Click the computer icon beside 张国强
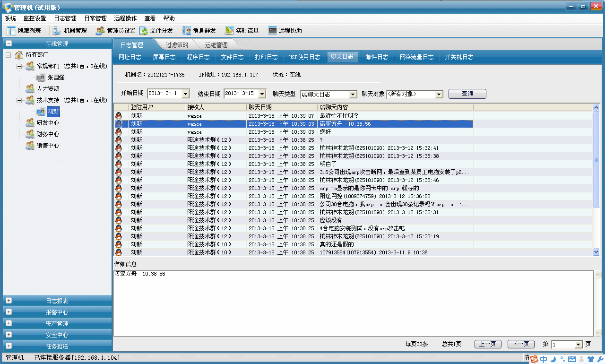The height and width of the screenshot is (364, 605). [41, 78]
